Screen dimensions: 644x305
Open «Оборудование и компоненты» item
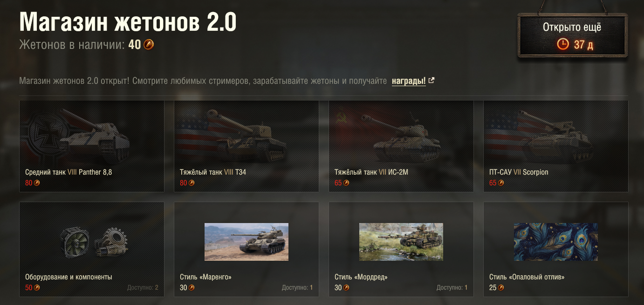point(92,249)
